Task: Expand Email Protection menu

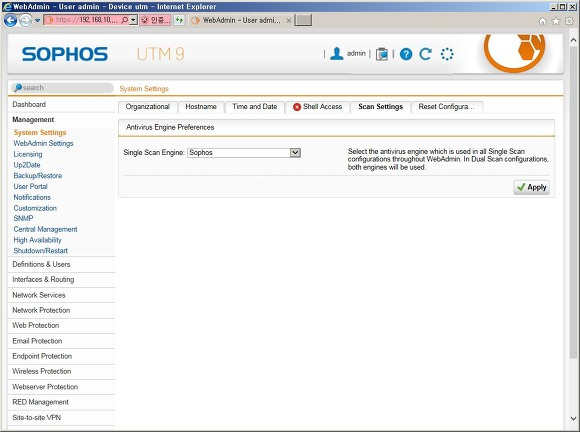Action: tap(37, 341)
